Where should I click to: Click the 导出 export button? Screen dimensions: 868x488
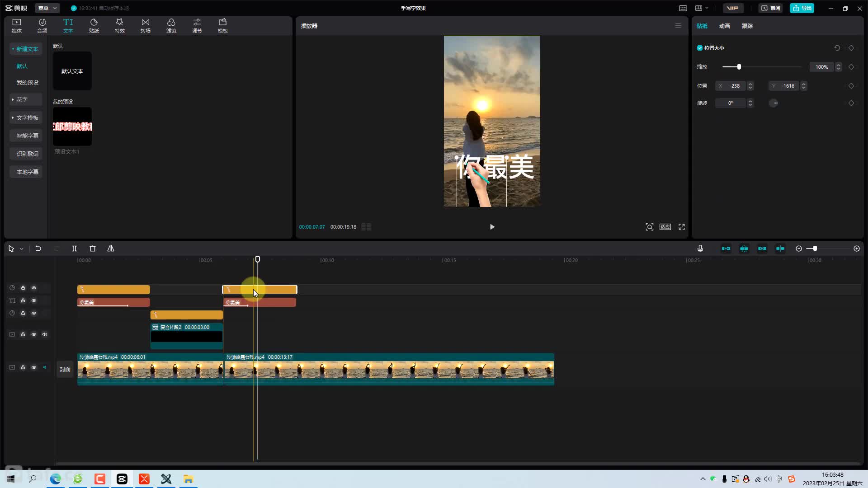[802, 8]
